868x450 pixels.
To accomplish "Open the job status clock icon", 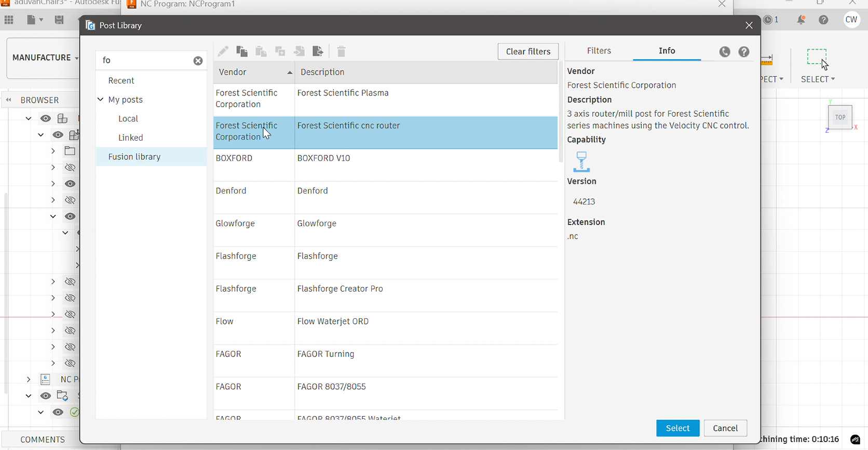I will coord(768,20).
